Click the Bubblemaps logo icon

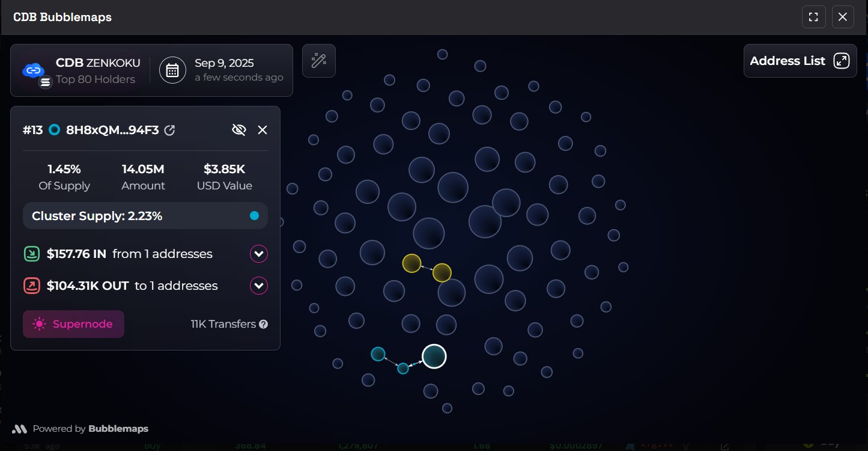[x=20, y=429]
